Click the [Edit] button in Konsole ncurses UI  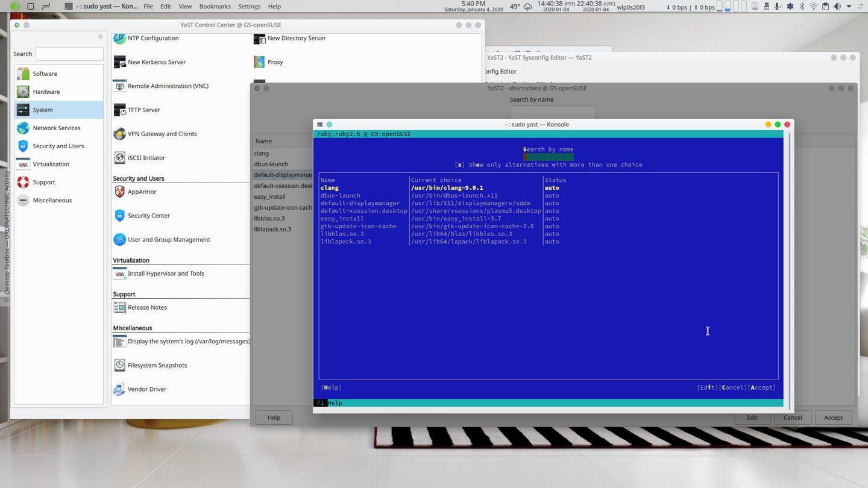point(708,387)
